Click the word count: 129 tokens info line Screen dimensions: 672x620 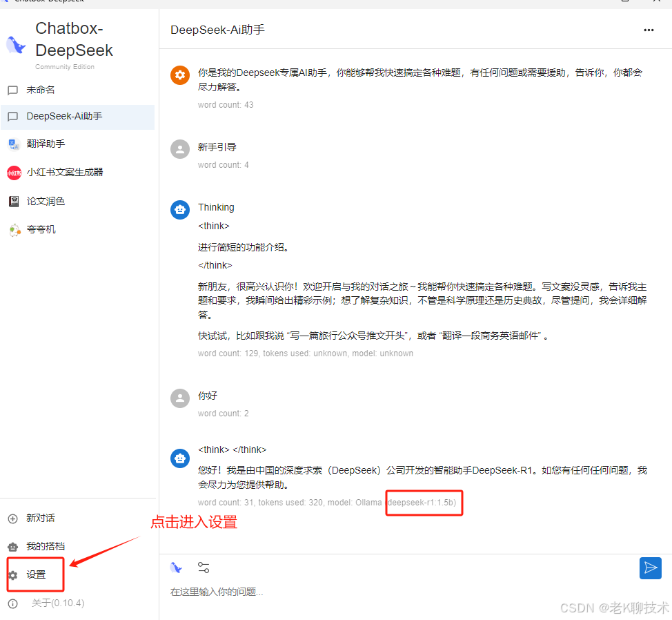(x=305, y=353)
